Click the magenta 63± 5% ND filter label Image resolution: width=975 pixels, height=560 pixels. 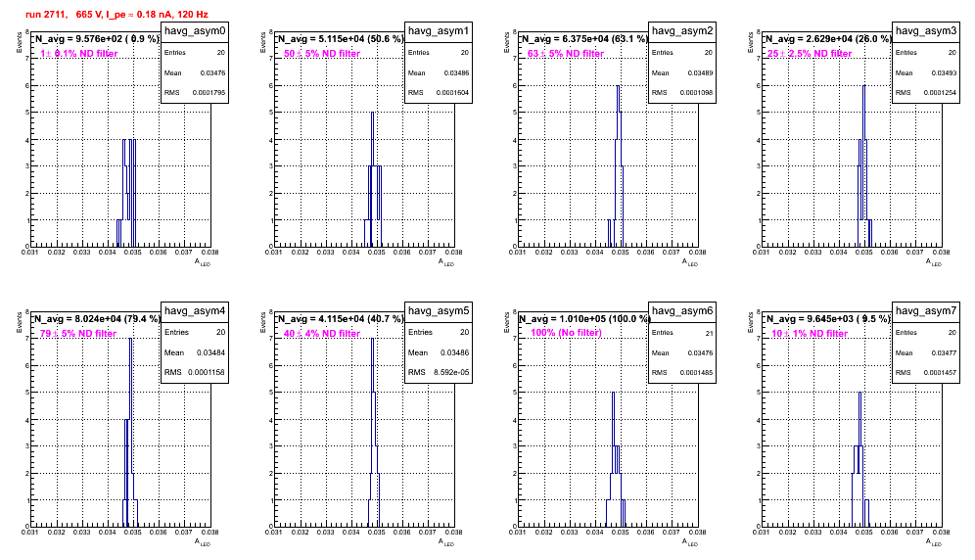(x=566, y=54)
